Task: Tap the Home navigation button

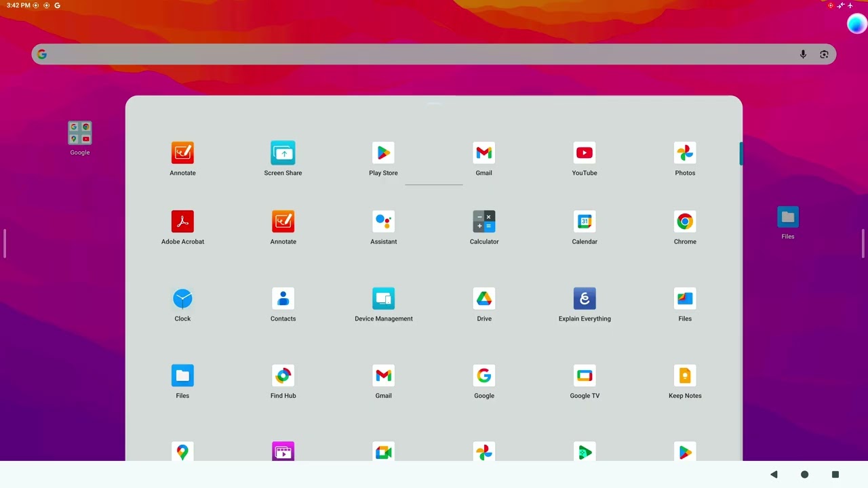Action: click(804, 474)
